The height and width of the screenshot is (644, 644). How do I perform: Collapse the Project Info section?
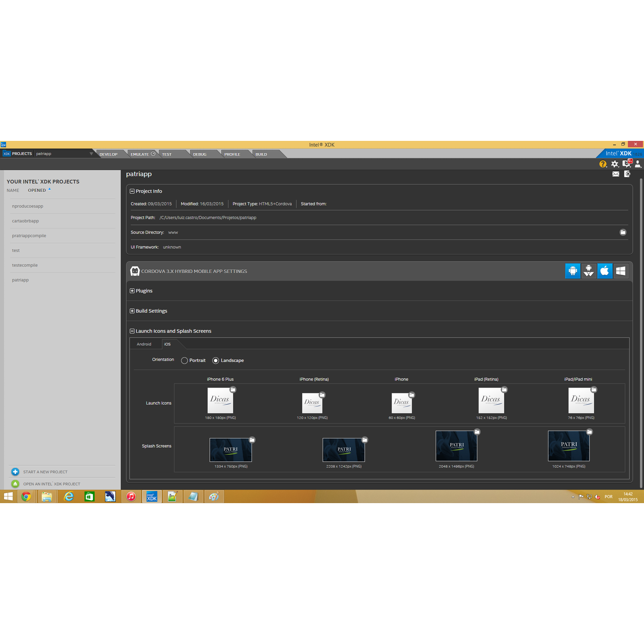click(132, 191)
